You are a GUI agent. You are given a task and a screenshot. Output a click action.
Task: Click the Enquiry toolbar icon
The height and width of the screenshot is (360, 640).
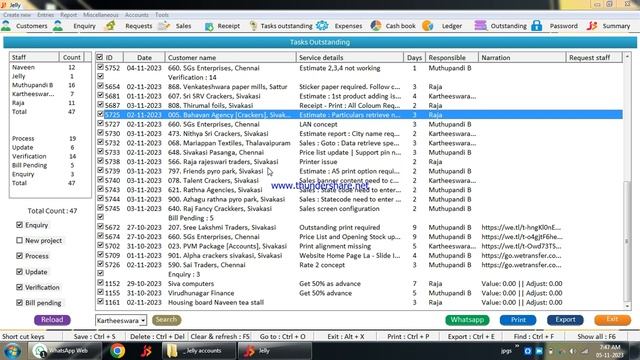[x=58, y=26]
